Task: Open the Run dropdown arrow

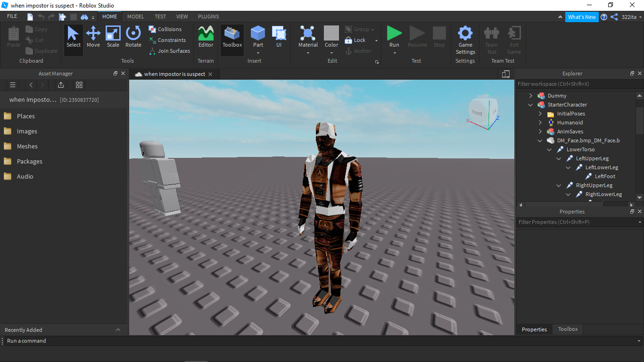Action: 394,53
